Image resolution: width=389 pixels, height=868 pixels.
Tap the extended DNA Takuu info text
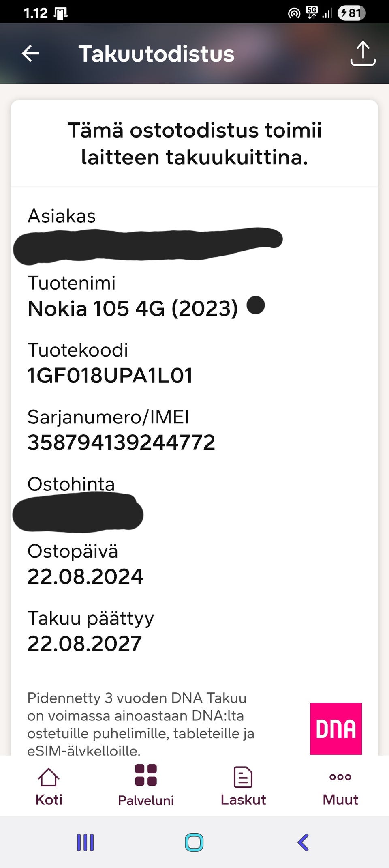click(x=141, y=724)
